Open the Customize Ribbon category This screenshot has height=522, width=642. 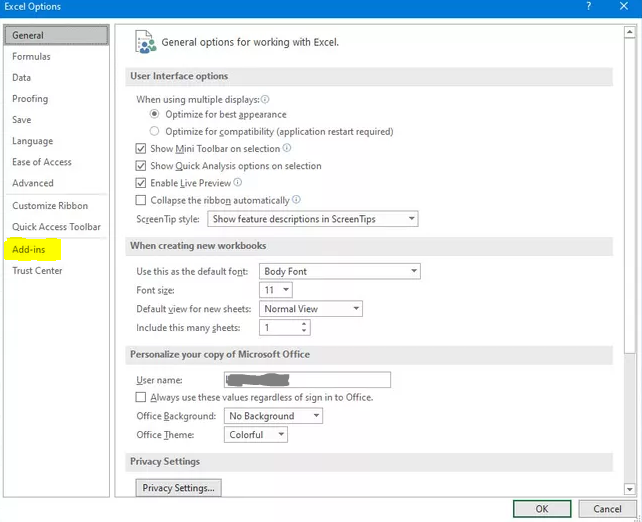[57, 206]
